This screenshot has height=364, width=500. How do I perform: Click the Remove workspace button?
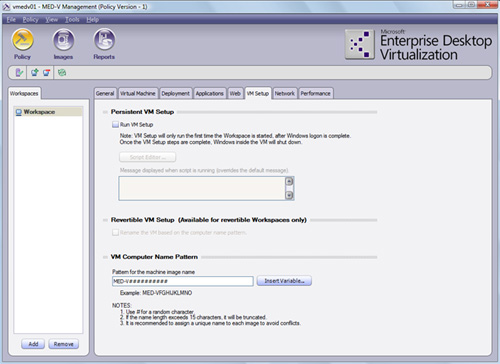click(63, 344)
